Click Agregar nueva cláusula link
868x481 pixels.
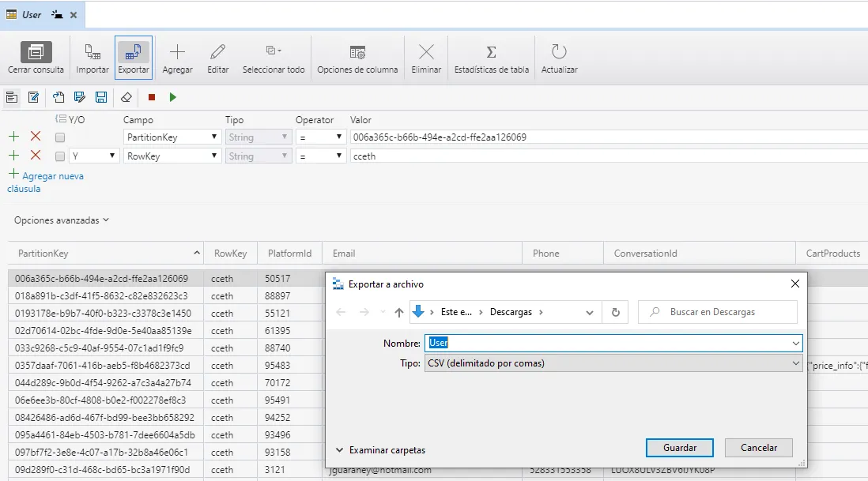[x=45, y=182]
